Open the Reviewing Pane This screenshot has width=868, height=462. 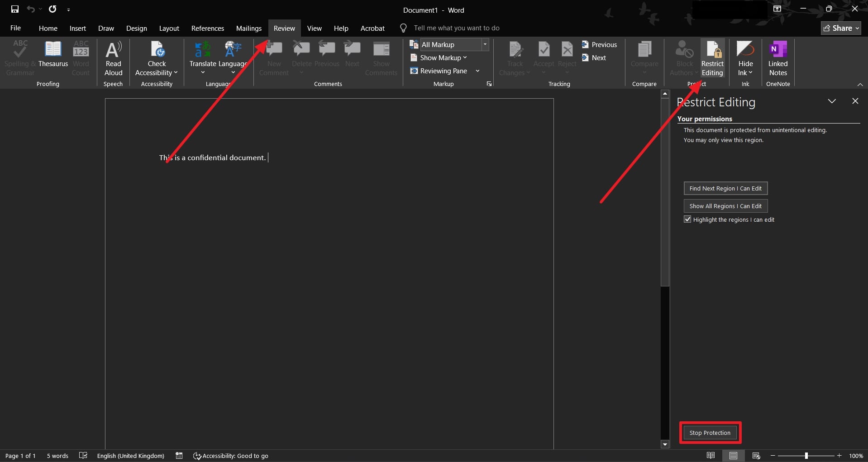point(439,71)
